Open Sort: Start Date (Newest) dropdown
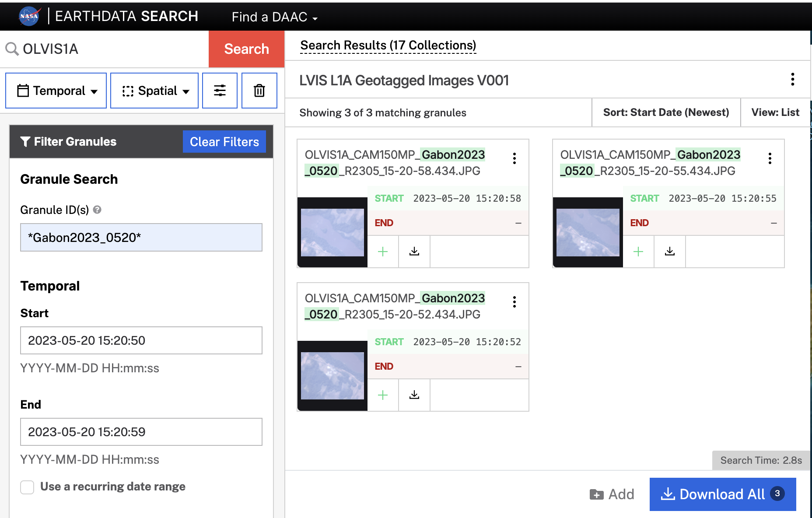 point(666,112)
